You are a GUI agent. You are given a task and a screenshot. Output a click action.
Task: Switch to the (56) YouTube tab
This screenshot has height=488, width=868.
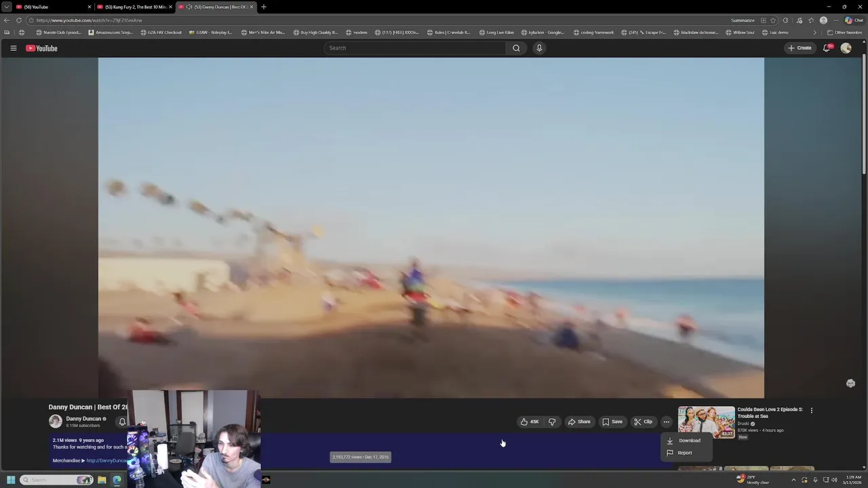pyautogui.click(x=53, y=7)
